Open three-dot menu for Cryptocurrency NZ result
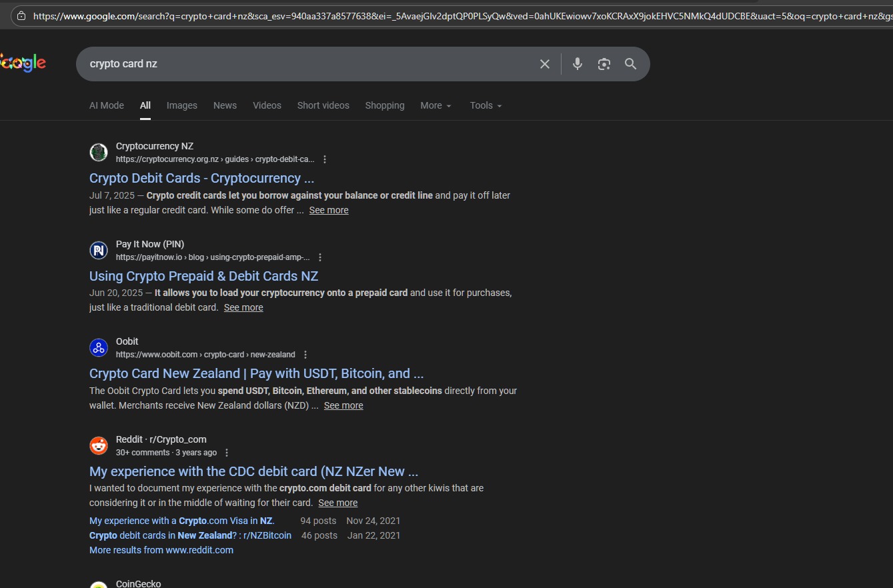This screenshot has height=588, width=893. click(325, 159)
